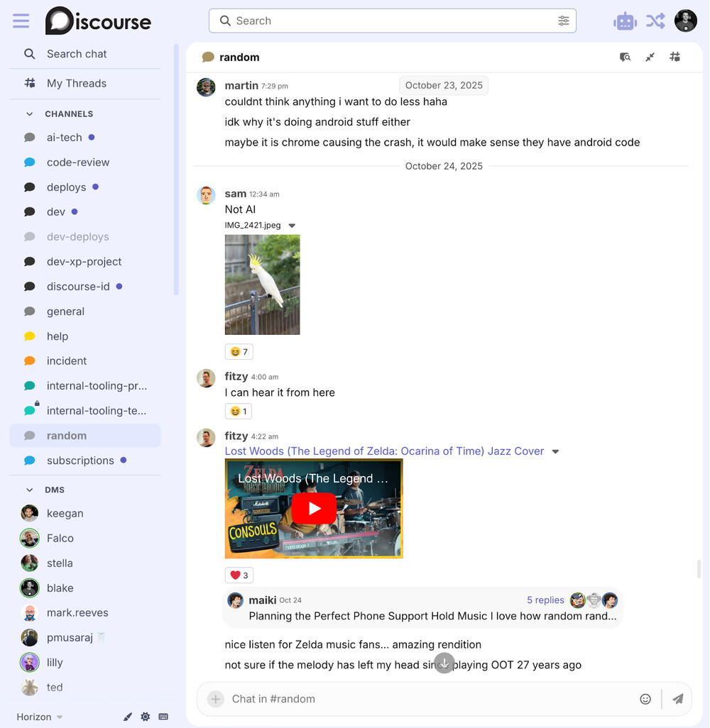Collapse the DMS section

coord(30,490)
